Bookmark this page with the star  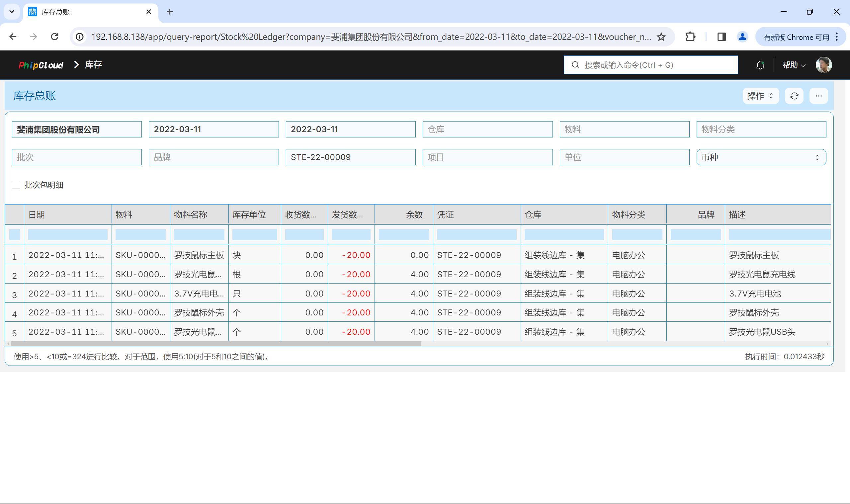point(661,37)
